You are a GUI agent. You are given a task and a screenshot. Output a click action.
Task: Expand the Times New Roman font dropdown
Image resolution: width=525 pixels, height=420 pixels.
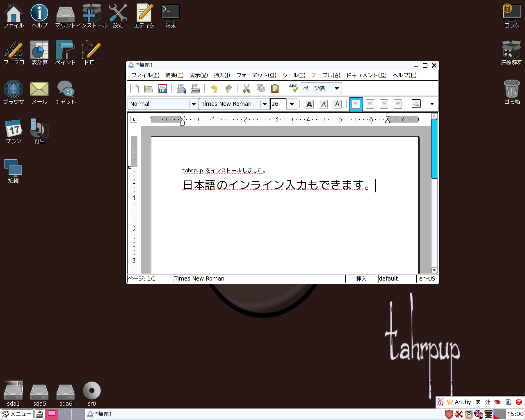click(265, 104)
